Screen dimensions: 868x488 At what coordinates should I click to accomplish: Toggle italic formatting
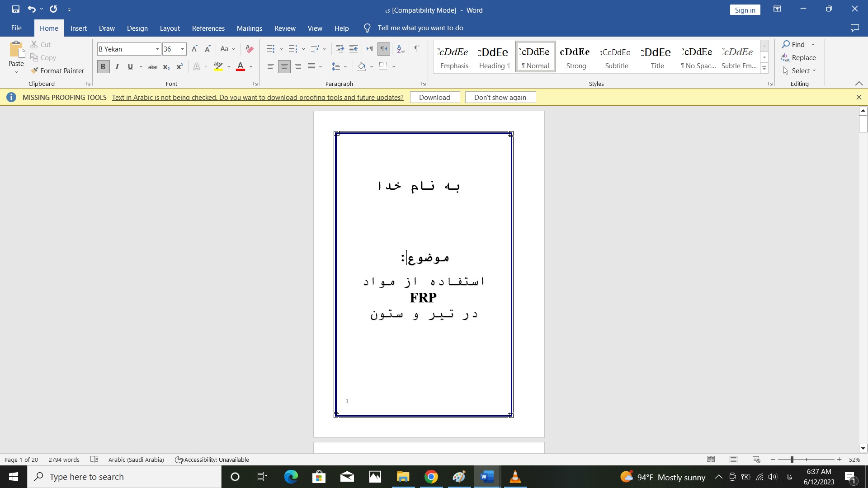pyautogui.click(x=117, y=66)
